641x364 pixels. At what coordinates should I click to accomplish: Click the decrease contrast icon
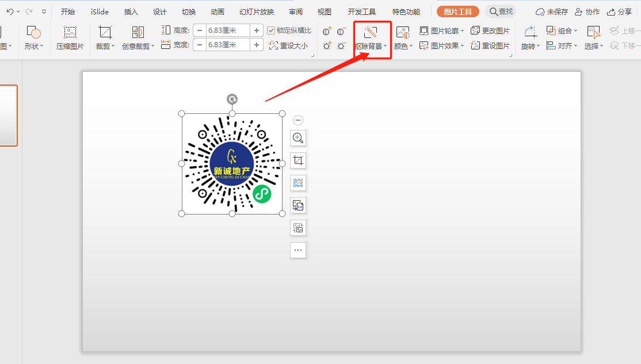coord(341,31)
